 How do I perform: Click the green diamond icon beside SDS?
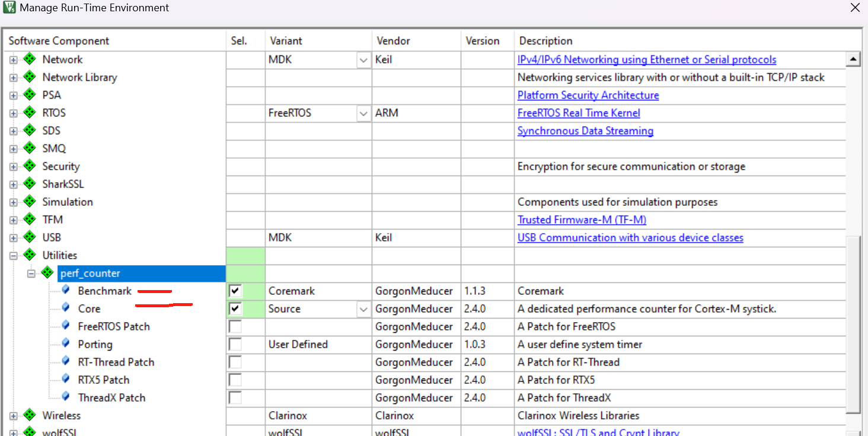(x=30, y=131)
